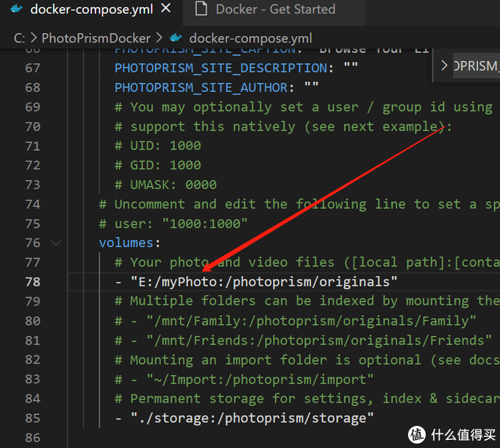Switch to the docker-compose.yml tab
Screen dimensions: 500x448
point(91,10)
